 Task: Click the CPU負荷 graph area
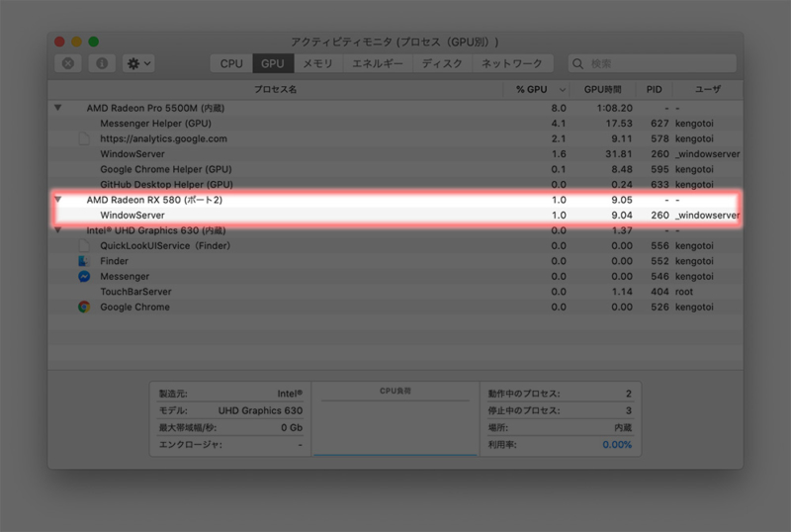pos(395,428)
